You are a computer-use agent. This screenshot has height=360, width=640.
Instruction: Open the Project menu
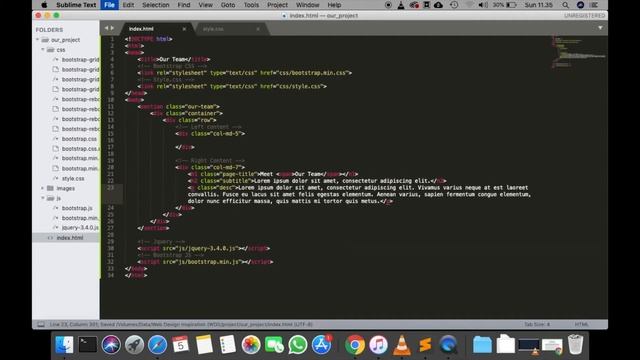point(277,5)
